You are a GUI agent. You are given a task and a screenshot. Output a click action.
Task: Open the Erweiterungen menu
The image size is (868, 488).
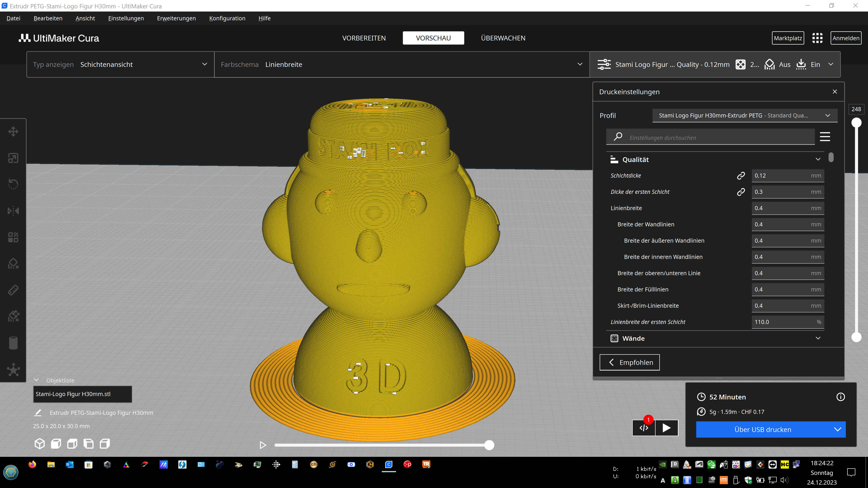click(176, 18)
